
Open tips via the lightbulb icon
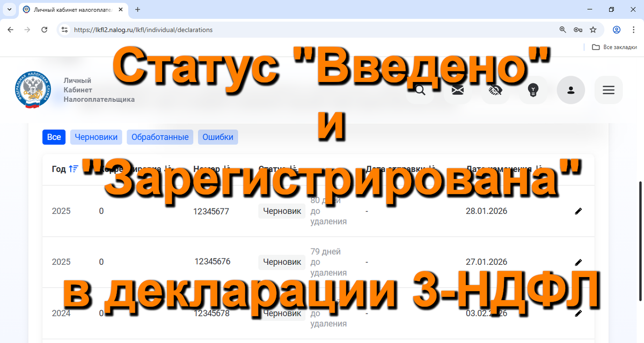pos(533,90)
